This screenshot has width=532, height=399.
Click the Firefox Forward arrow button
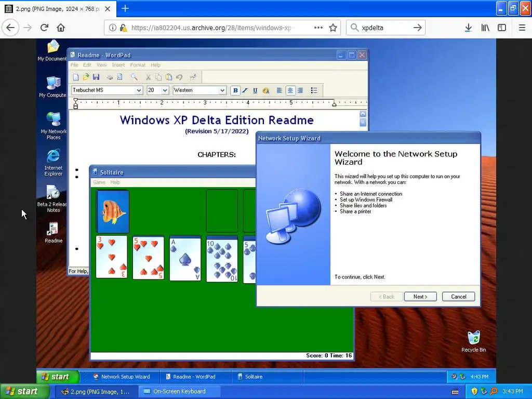[28, 28]
